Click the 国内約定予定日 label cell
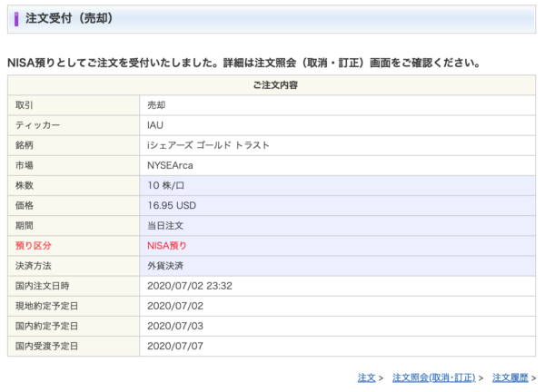 coord(74,326)
